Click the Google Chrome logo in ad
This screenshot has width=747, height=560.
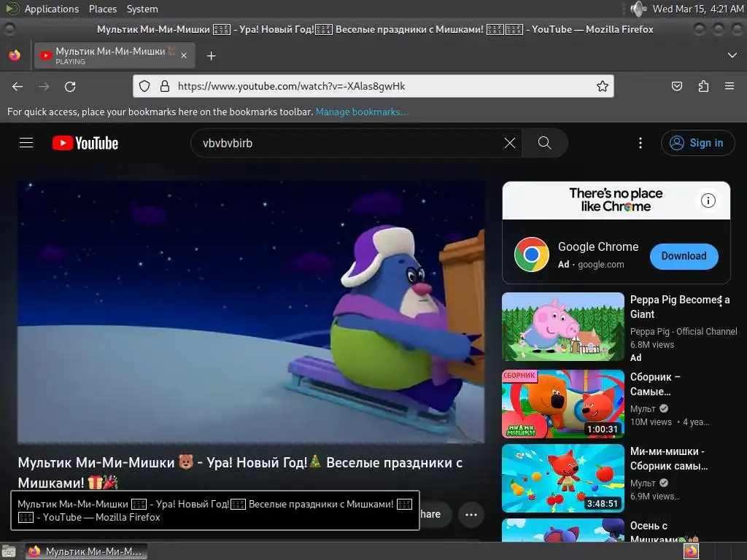pyautogui.click(x=532, y=254)
